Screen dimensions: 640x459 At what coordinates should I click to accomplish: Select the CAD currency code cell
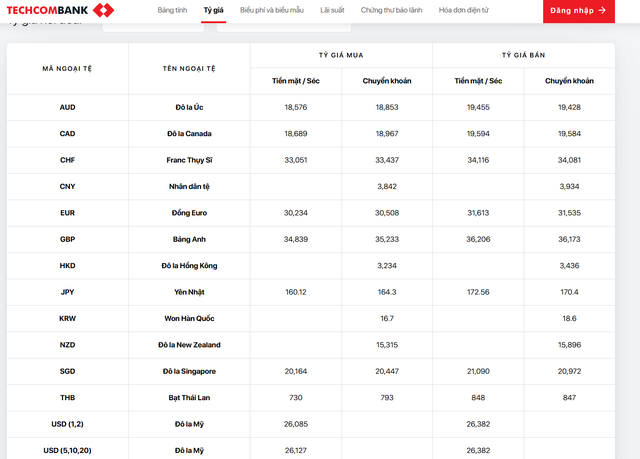pyautogui.click(x=67, y=134)
